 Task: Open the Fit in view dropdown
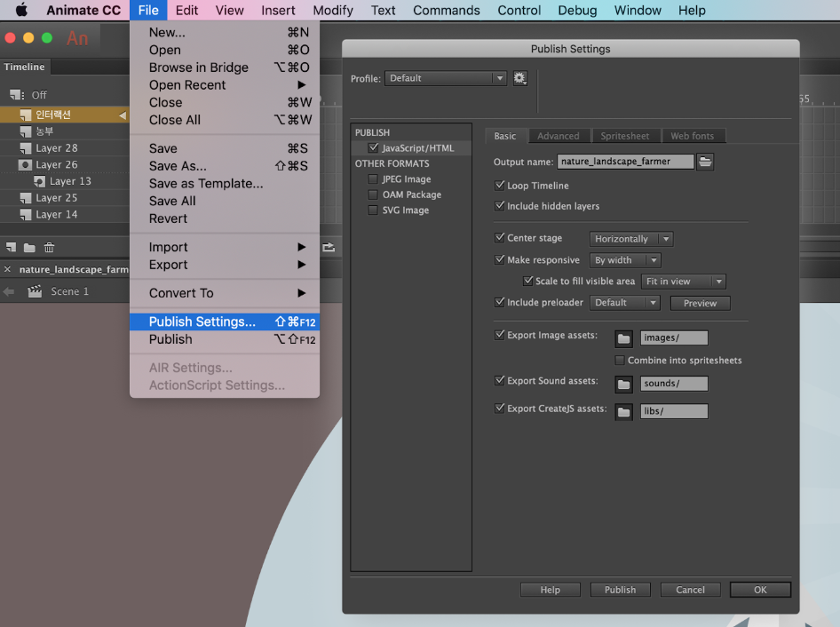[x=684, y=282]
